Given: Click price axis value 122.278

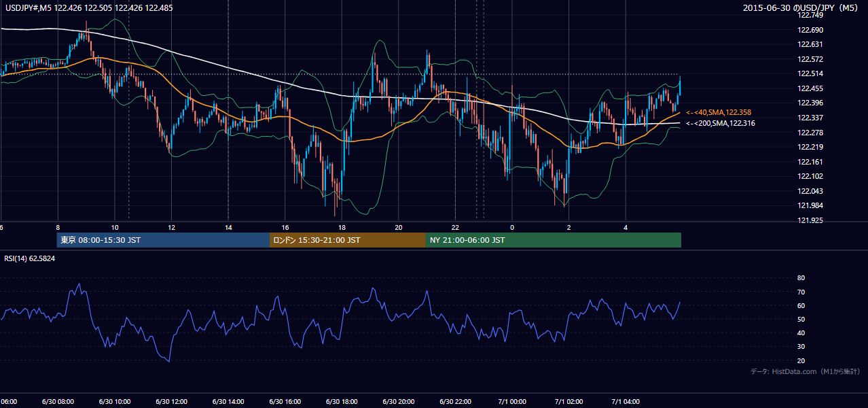Looking at the screenshot, I should pyautogui.click(x=811, y=133).
